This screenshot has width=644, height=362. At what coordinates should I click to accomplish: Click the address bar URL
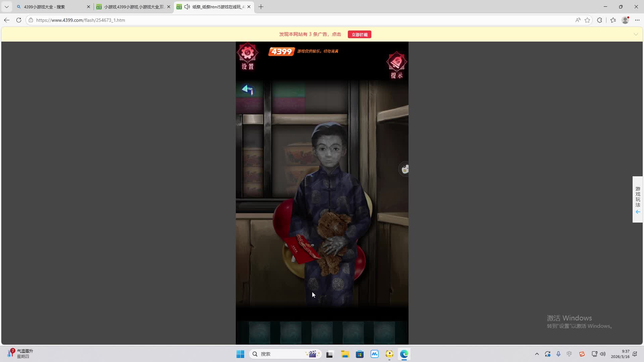click(x=80, y=20)
